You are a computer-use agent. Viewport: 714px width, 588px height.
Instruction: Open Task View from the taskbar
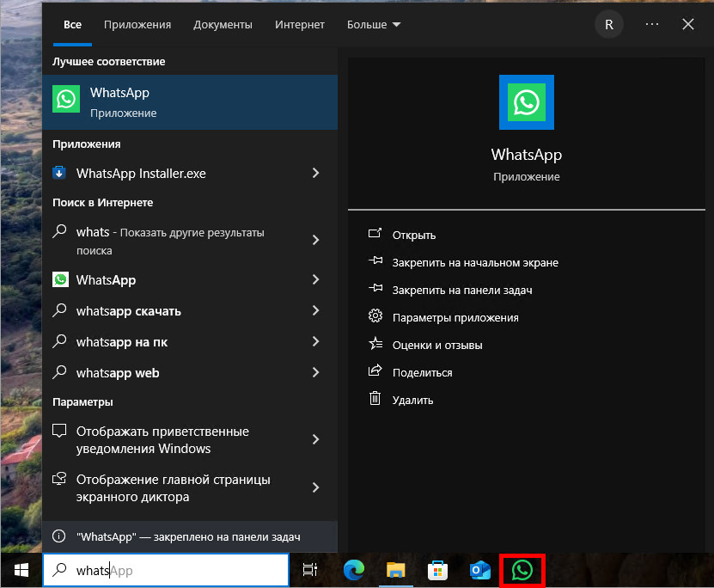pos(310,569)
